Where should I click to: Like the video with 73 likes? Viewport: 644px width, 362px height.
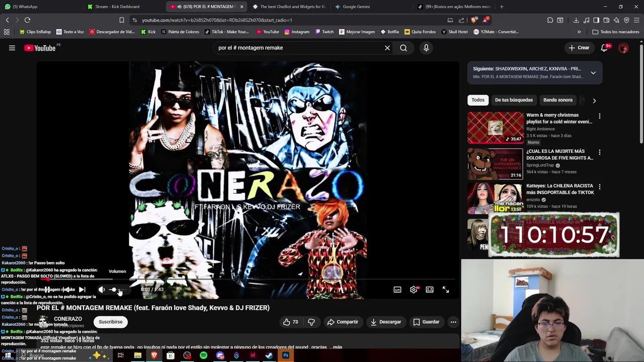291,322
